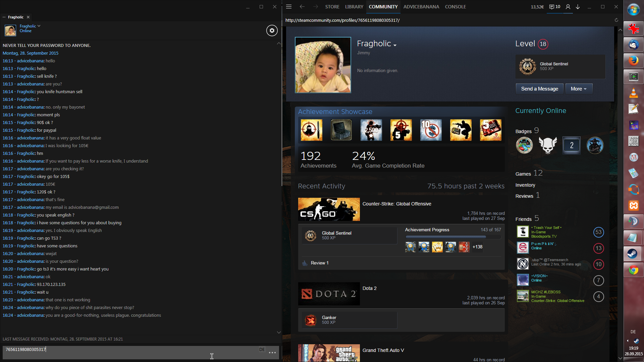This screenshot has height=362, width=644.
Task: Switch to the LIBRARY tab
Action: pyautogui.click(x=354, y=7)
